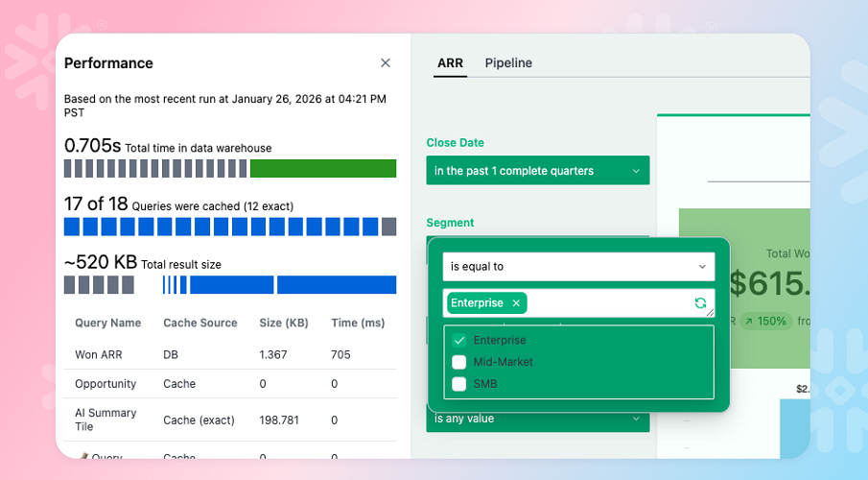Open the Close Date quarters dropdown
Screen dimensions: 868x480
[x=537, y=171]
